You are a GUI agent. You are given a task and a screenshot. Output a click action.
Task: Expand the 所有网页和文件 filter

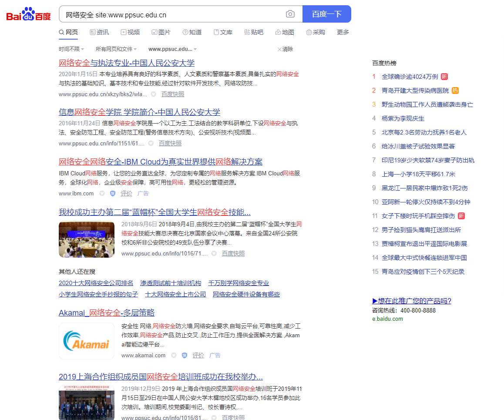click(116, 49)
